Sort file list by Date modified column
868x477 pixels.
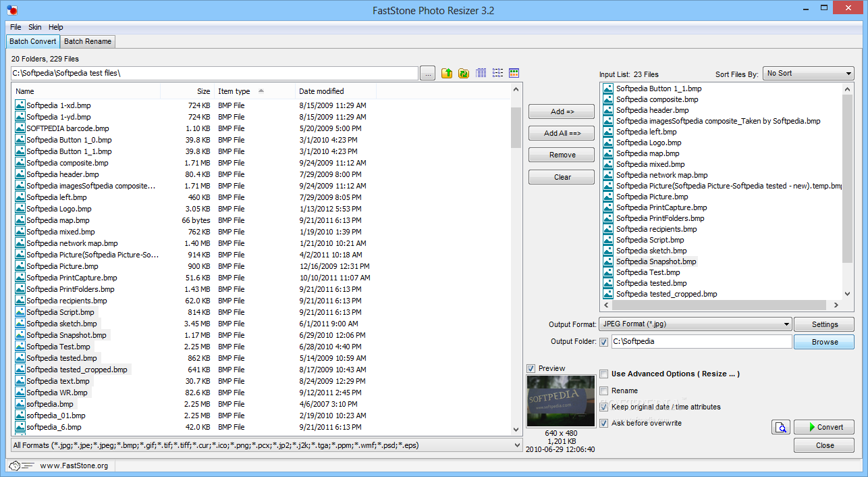[335, 91]
